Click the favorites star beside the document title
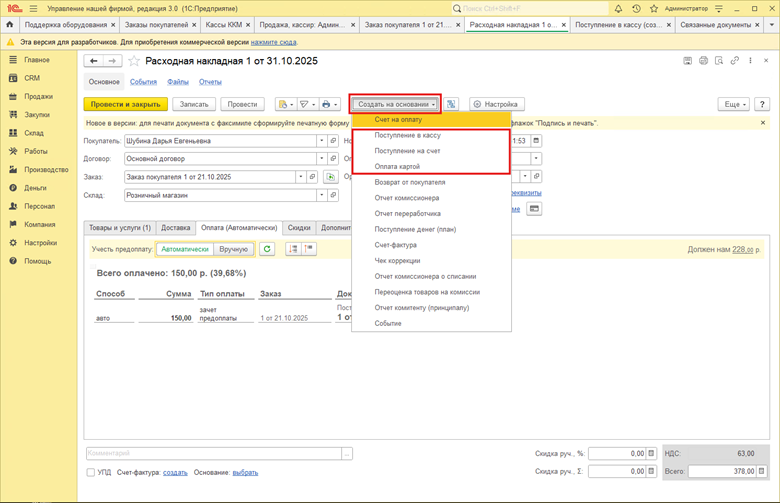 [x=135, y=61]
